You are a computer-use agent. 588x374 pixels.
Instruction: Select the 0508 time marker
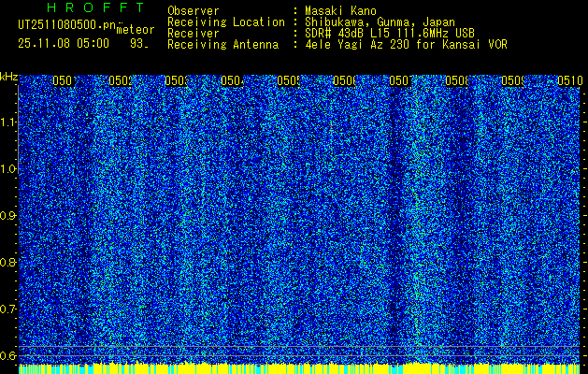[x=458, y=81]
